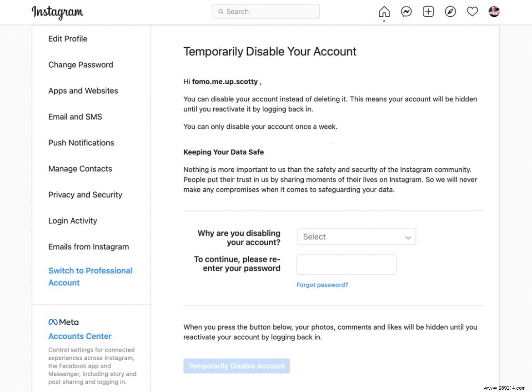The height and width of the screenshot is (392, 532).
Task: Select Edit Profile in the sidebar
Action: click(68, 39)
